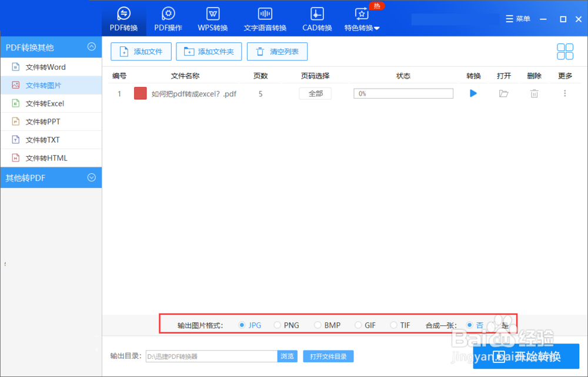Collapse the PDF转换其他 panel

coord(92,47)
